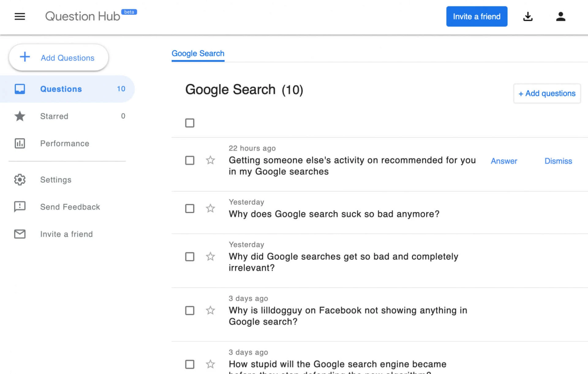Viewport: 588px width, 374px height.
Task: Click the download export icon
Action: pyautogui.click(x=528, y=17)
